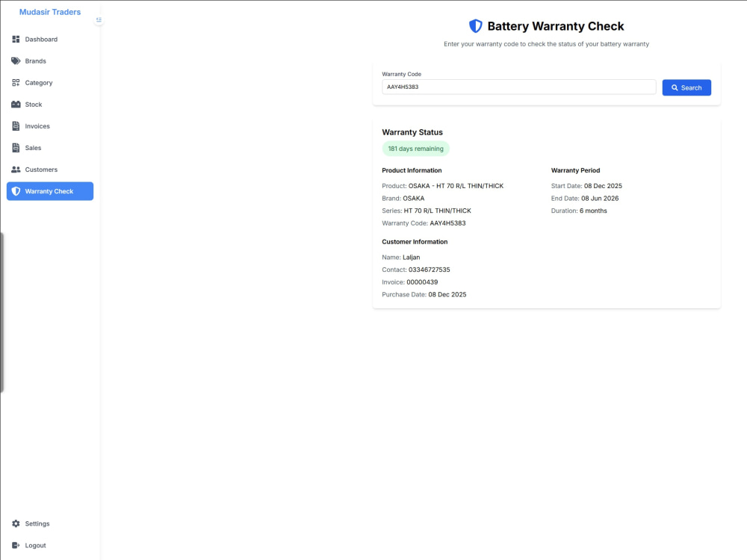
Task: Click the Mudasir Traders brand title
Action: 50,12
